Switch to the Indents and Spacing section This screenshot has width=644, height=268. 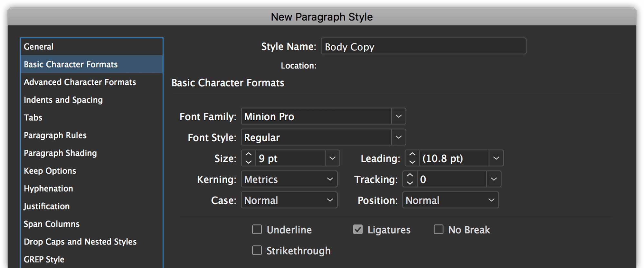click(63, 100)
